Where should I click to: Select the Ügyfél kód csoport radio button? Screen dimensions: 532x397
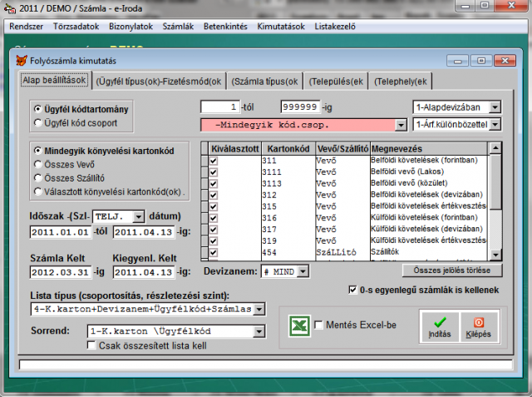point(38,123)
